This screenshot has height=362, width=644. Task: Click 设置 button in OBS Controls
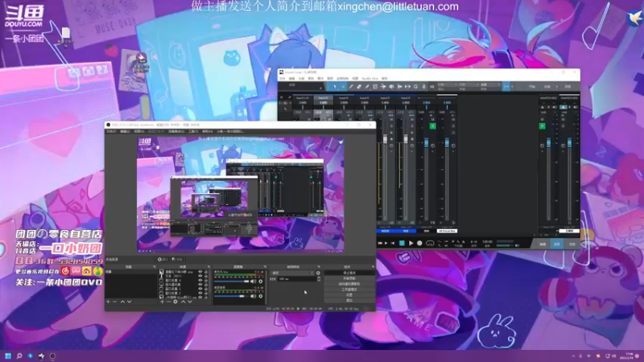(349, 294)
